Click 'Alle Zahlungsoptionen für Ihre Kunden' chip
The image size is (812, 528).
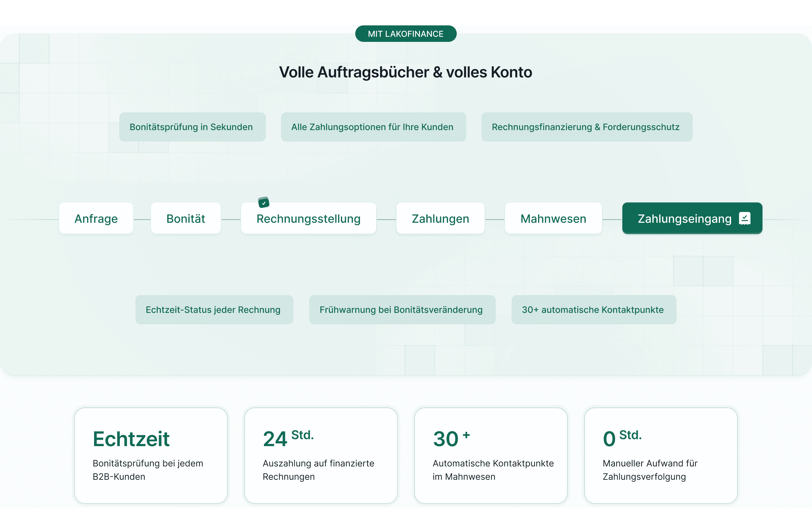(x=373, y=127)
